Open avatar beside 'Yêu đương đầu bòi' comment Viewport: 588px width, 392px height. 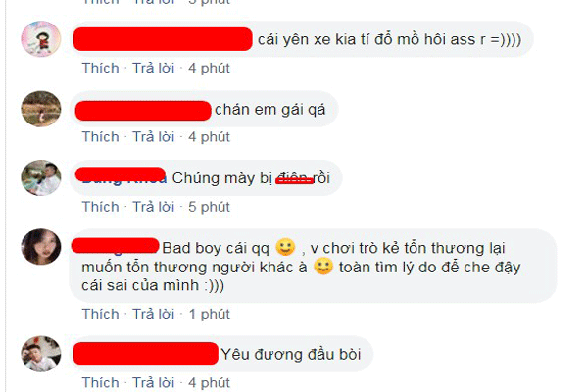point(41,354)
